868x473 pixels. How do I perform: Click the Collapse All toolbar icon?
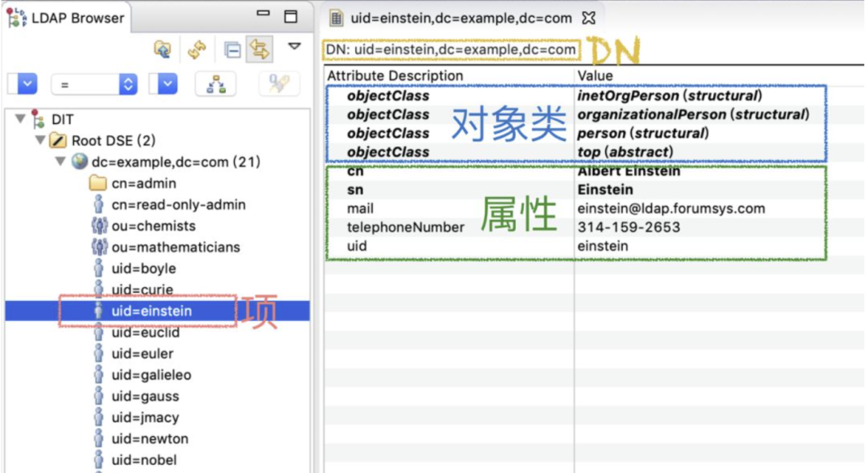[x=232, y=50]
